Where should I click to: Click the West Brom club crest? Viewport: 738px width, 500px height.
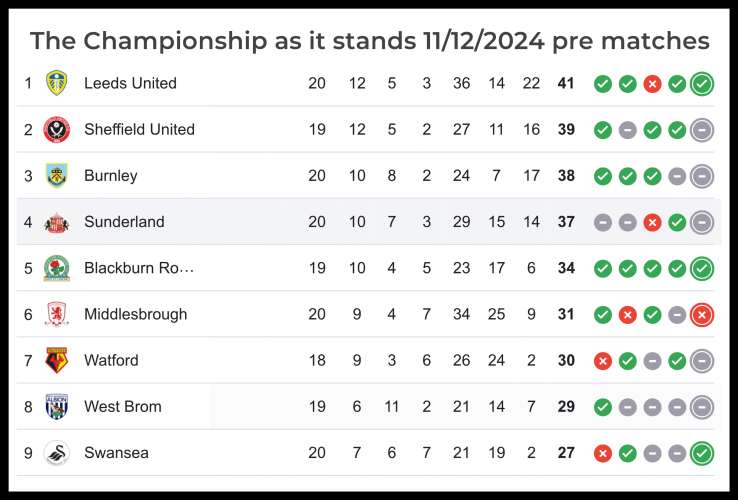pos(56,407)
